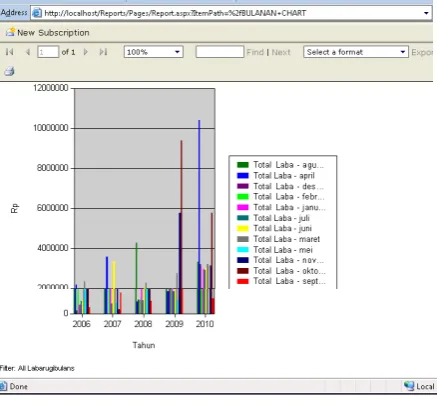Click the address bar URL field
437x406 pixels.
point(231,13)
